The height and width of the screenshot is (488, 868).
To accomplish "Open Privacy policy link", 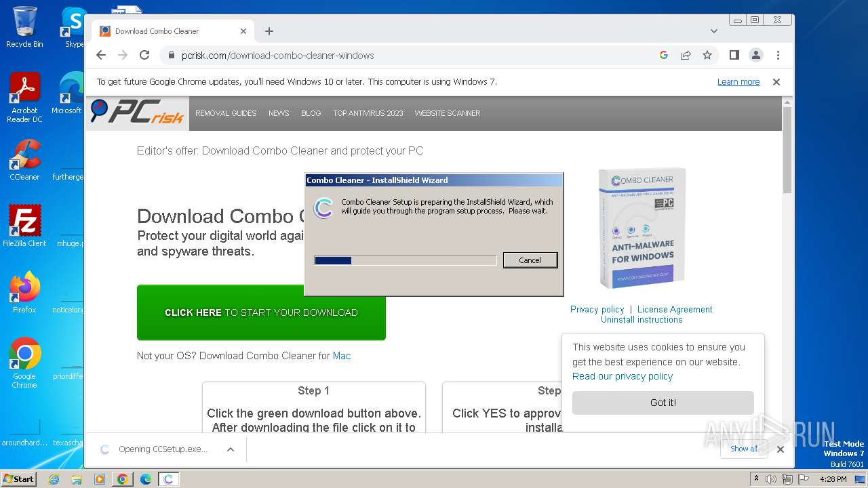I will pyautogui.click(x=597, y=309).
